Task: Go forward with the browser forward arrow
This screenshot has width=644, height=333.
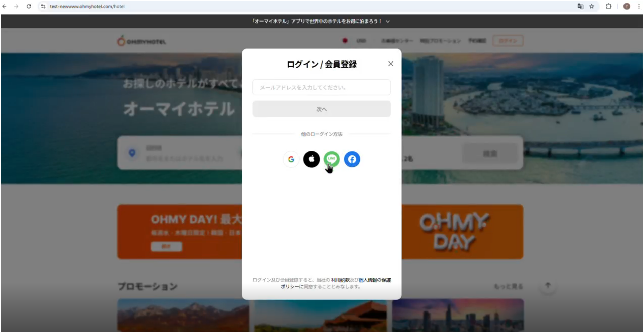Action: tap(16, 6)
